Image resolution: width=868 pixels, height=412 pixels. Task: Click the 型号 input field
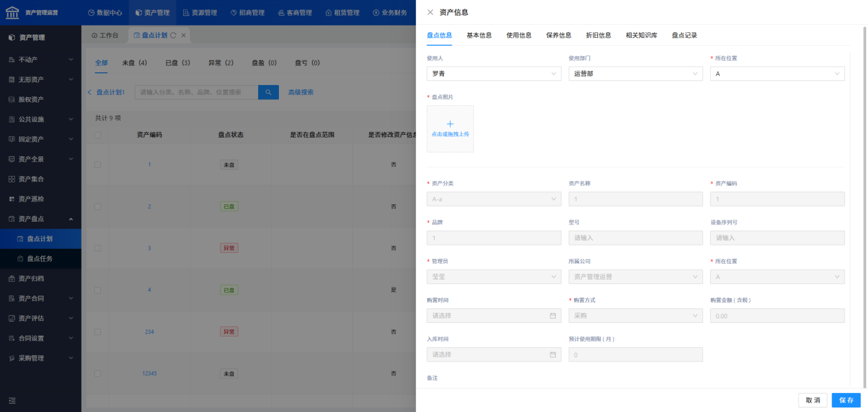(635, 238)
